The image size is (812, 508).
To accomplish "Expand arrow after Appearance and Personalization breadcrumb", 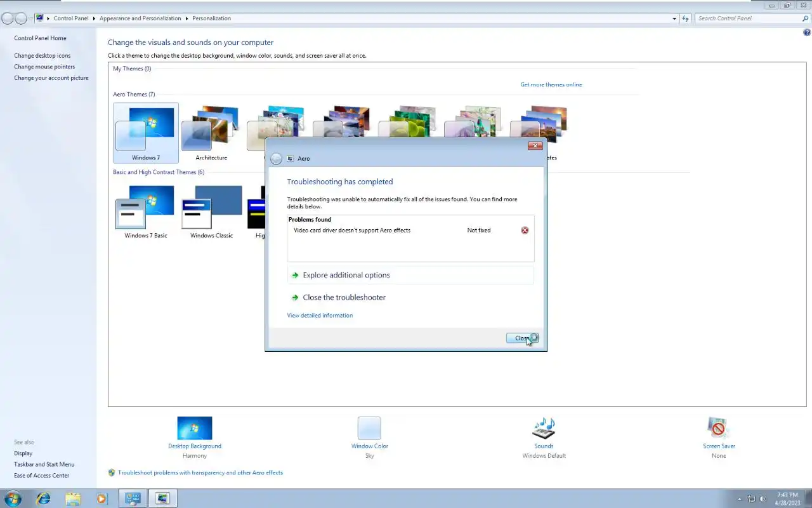I will click(187, 18).
